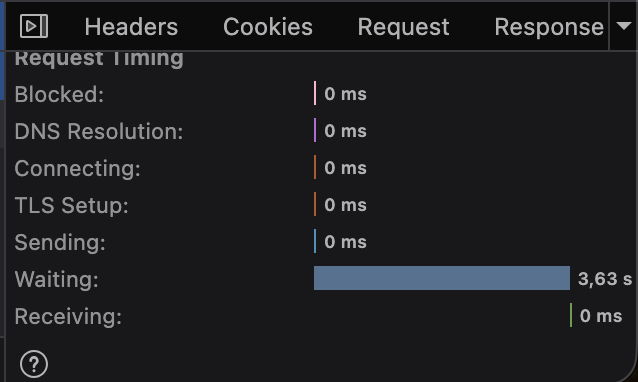Click the Sending timing label

pos(60,242)
